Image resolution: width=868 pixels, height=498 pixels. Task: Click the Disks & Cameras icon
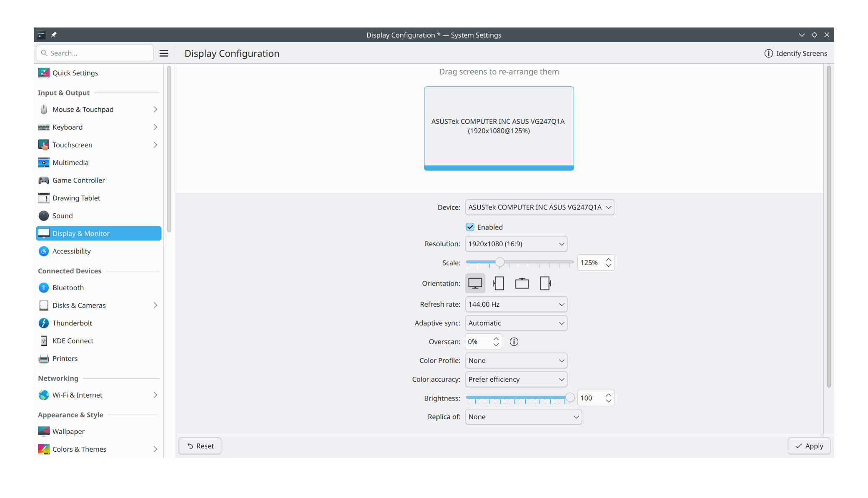(44, 305)
